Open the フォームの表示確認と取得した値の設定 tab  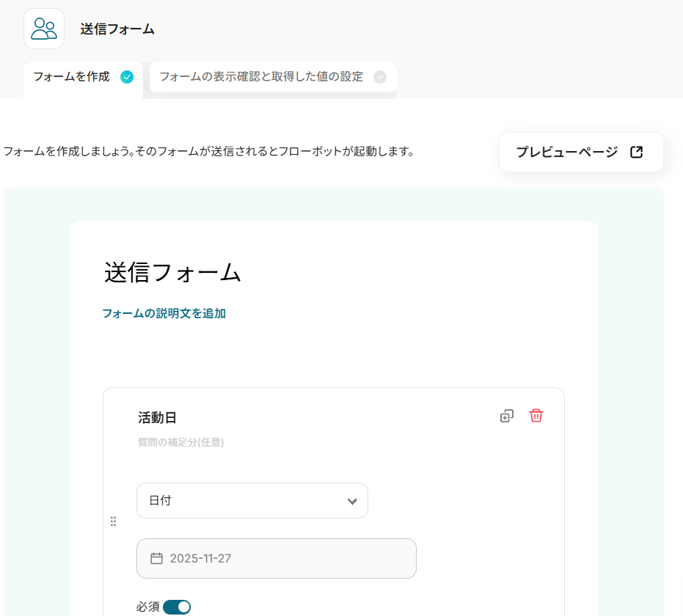(x=261, y=77)
